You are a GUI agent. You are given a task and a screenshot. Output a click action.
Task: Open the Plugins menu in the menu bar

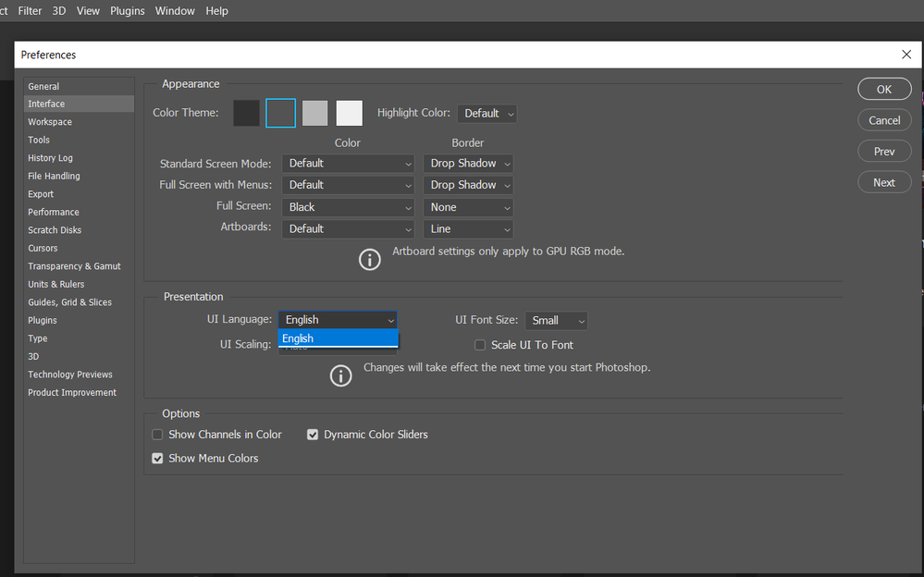pos(128,10)
